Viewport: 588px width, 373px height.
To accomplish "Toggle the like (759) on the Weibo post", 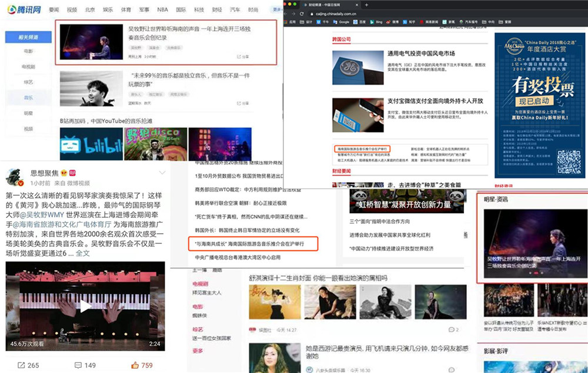I will 135,365.
